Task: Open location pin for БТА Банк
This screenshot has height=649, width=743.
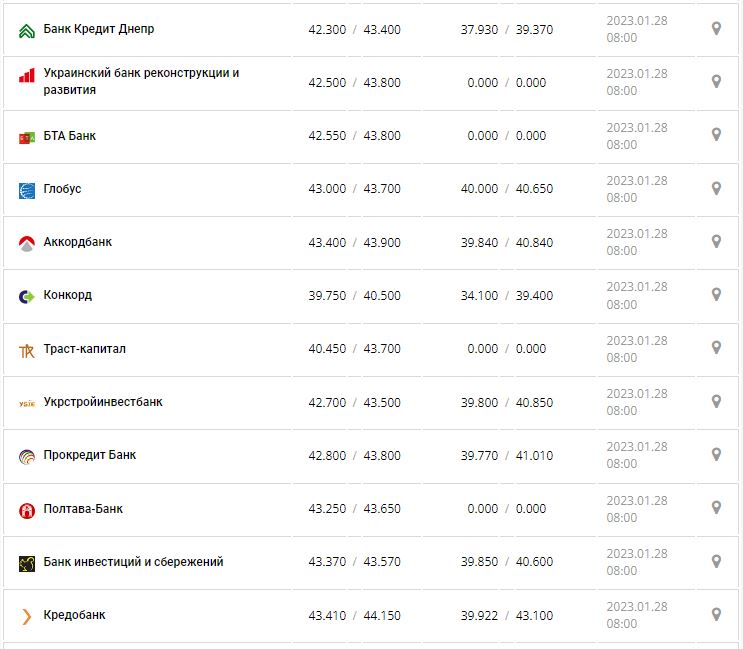Action: [x=716, y=135]
